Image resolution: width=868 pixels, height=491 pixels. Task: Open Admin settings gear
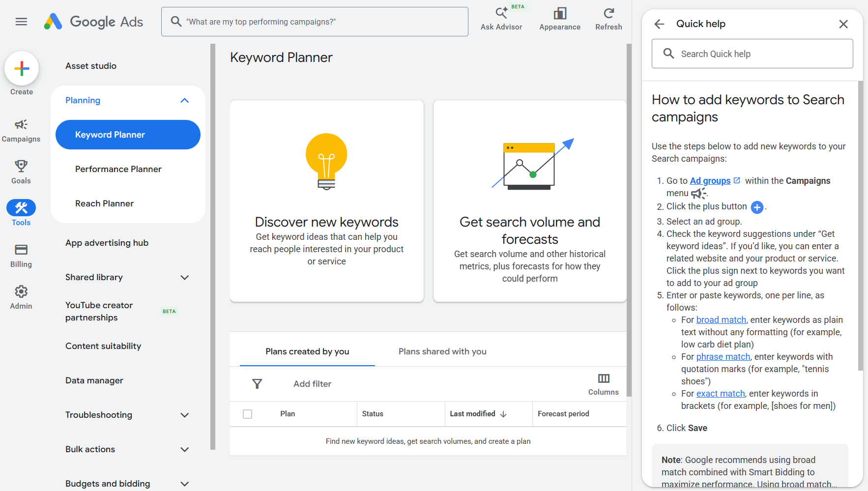pos(21,297)
